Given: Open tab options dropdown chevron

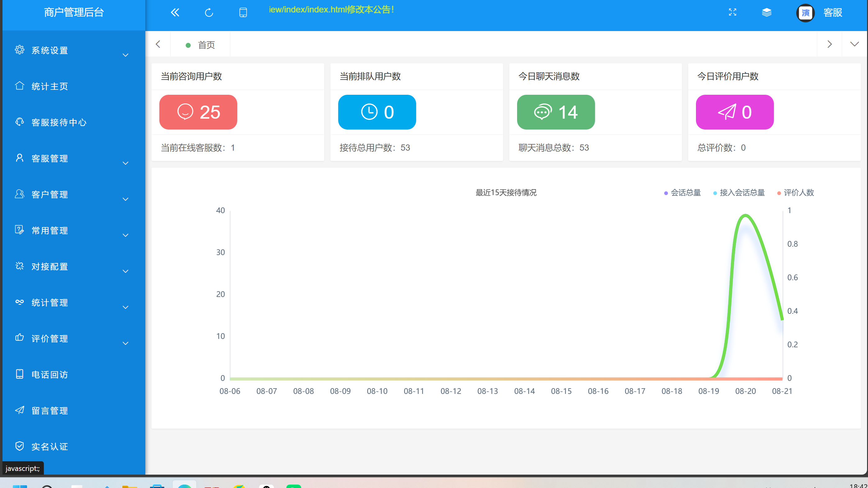Looking at the screenshot, I should coord(854,44).
